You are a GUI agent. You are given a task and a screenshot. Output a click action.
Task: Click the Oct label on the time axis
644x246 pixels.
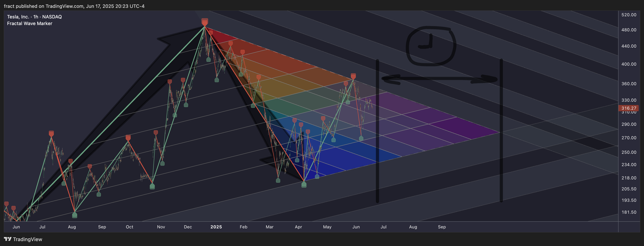coord(130,227)
